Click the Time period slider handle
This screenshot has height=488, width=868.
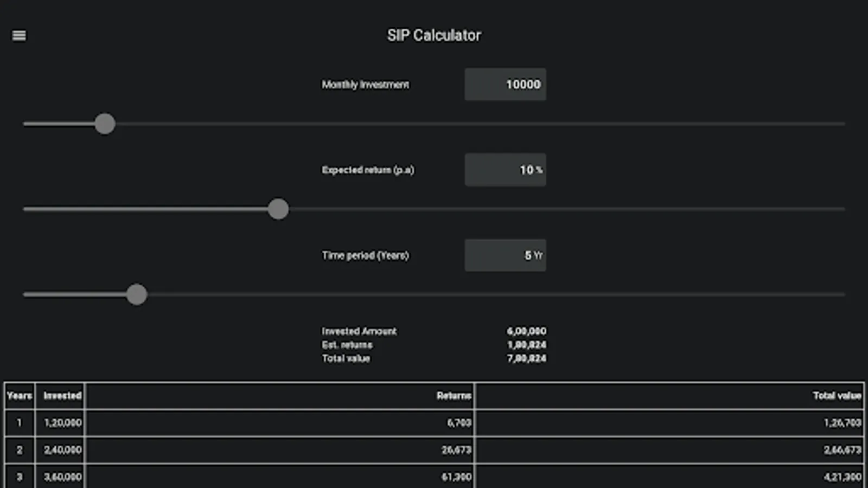click(x=137, y=294)
